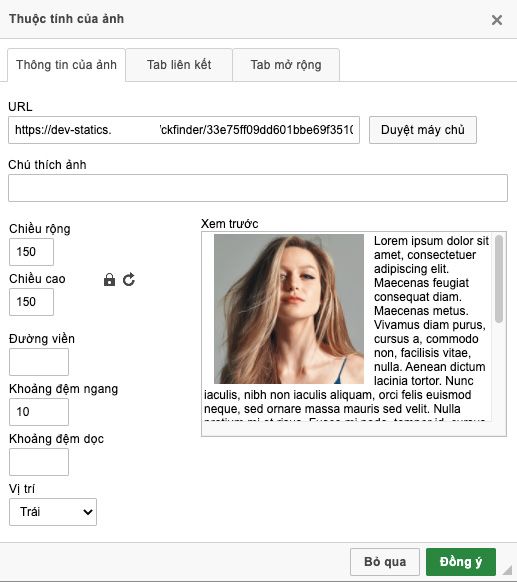This screenshot has height=582, width=517.
Task: Open the Tab mở rộng tab
Action: click(x=286, y=65)
